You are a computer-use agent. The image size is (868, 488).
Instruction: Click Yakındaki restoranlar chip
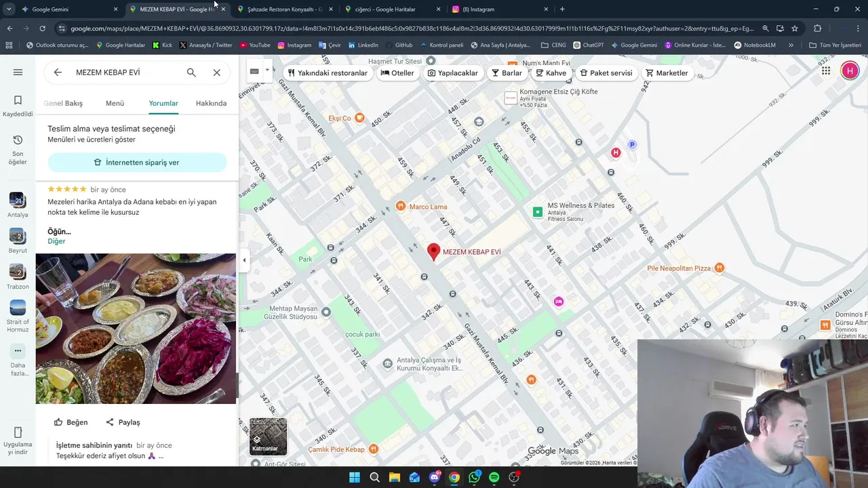pyautogui.click(x=328, y=73)
